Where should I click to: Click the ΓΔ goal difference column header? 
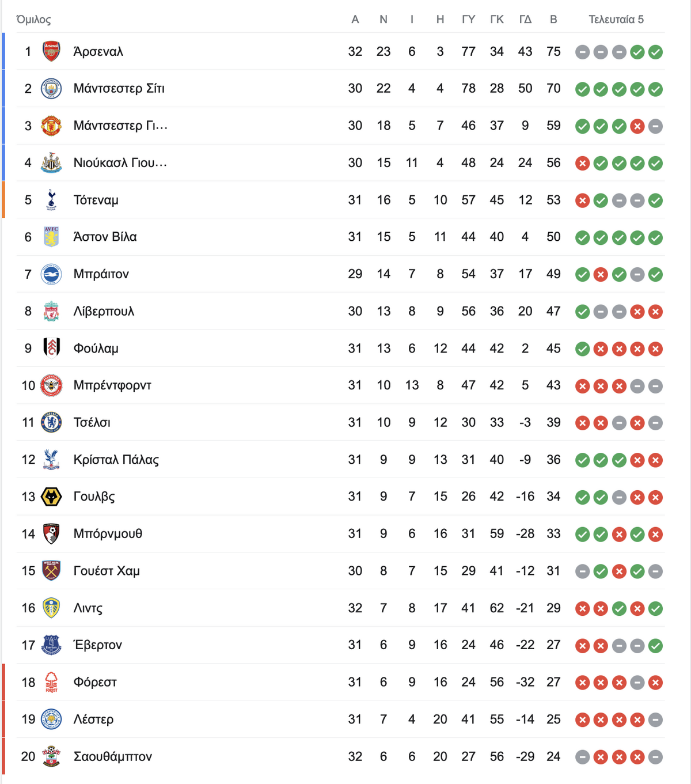tap(525, 20)
